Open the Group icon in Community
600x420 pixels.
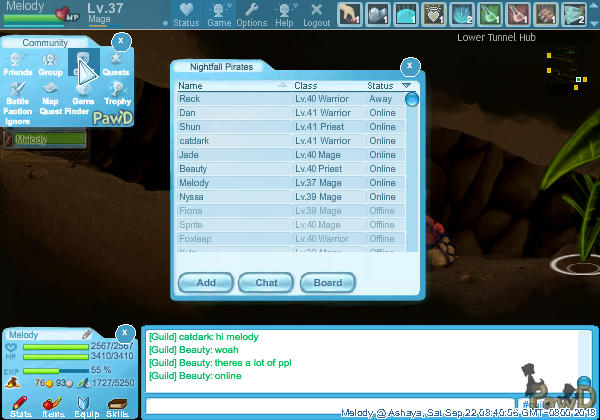[x=50, y=64]
